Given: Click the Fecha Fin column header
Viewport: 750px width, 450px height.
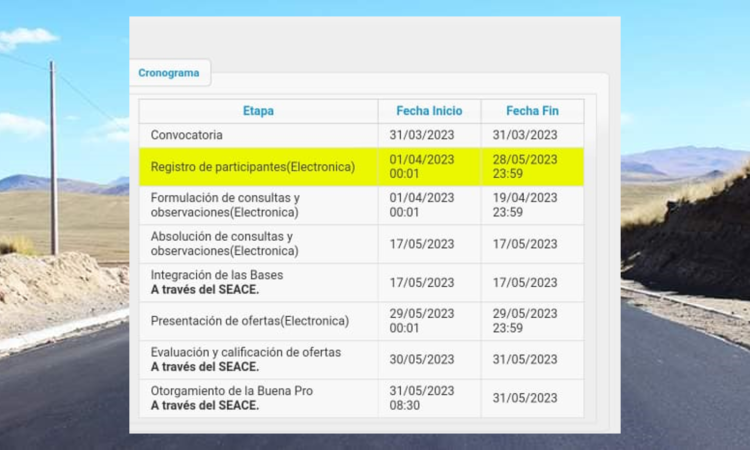Looking at the screenshot, I should pos(531,111).
